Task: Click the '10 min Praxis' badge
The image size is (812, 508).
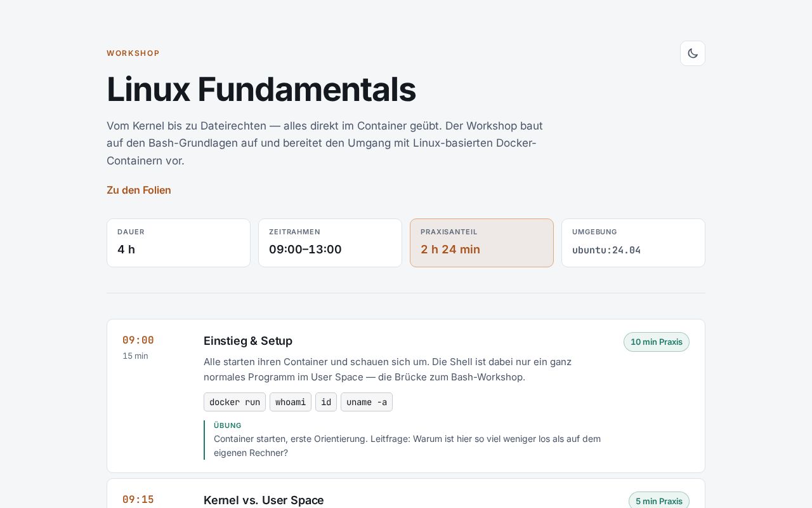Action: point(657,342)
